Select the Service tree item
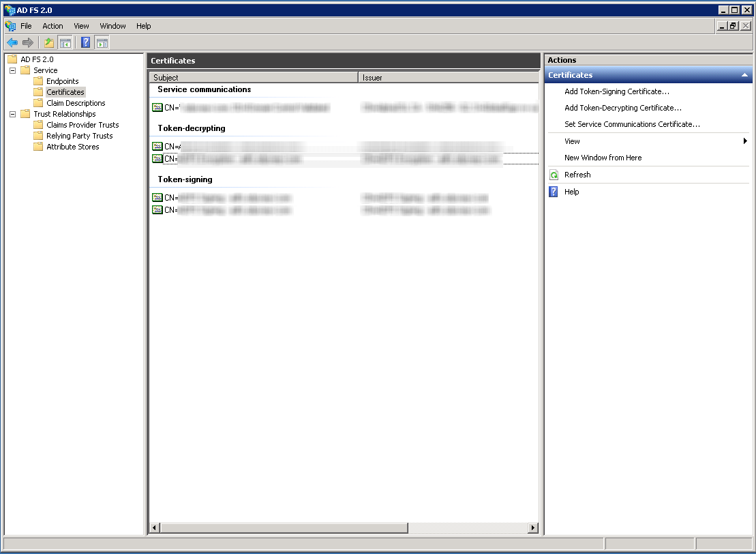The width and height of the screenshot is (756, 554). coord(45,70)
